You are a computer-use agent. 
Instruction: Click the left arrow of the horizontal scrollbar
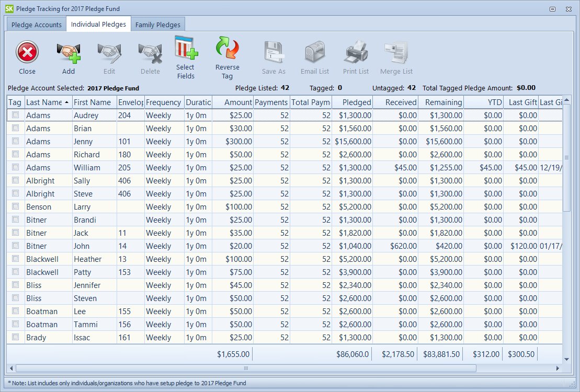coord(11,368)
